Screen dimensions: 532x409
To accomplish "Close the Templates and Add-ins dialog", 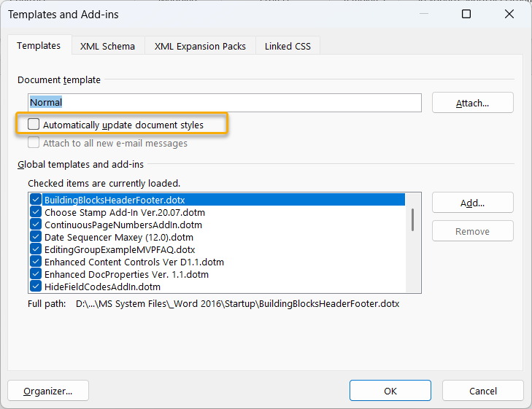I will click(x=509, y=14).
